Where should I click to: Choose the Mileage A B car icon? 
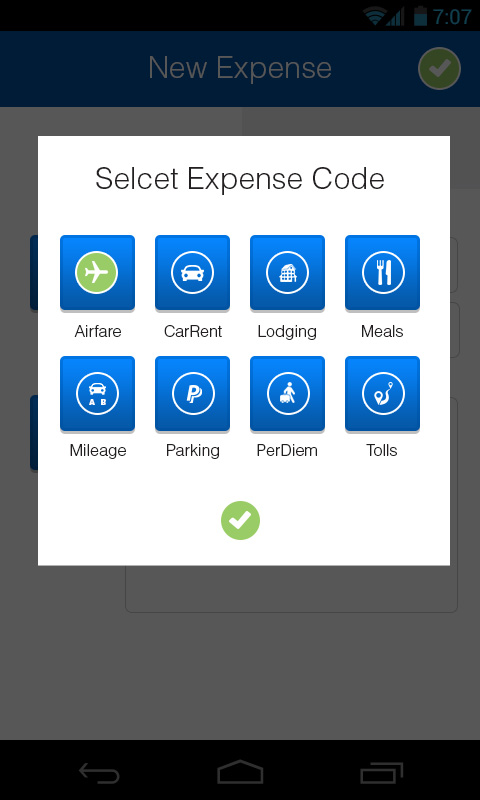click(x=97, y=394)
